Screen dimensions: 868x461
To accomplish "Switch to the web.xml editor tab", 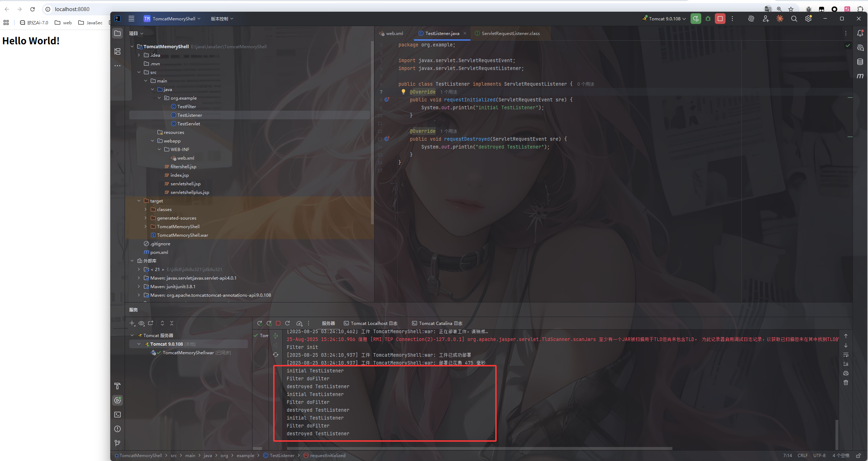I will (391, 33).
